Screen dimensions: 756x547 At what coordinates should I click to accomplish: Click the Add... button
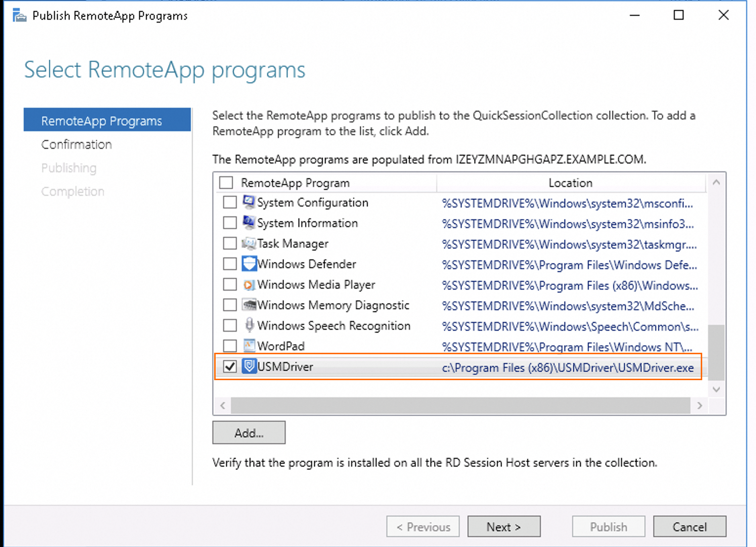coord(249,433)
